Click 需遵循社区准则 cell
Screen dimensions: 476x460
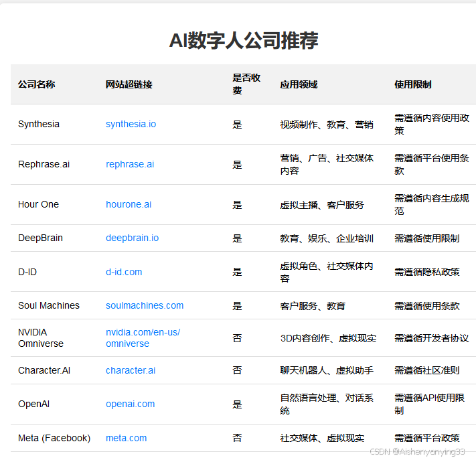427,370
